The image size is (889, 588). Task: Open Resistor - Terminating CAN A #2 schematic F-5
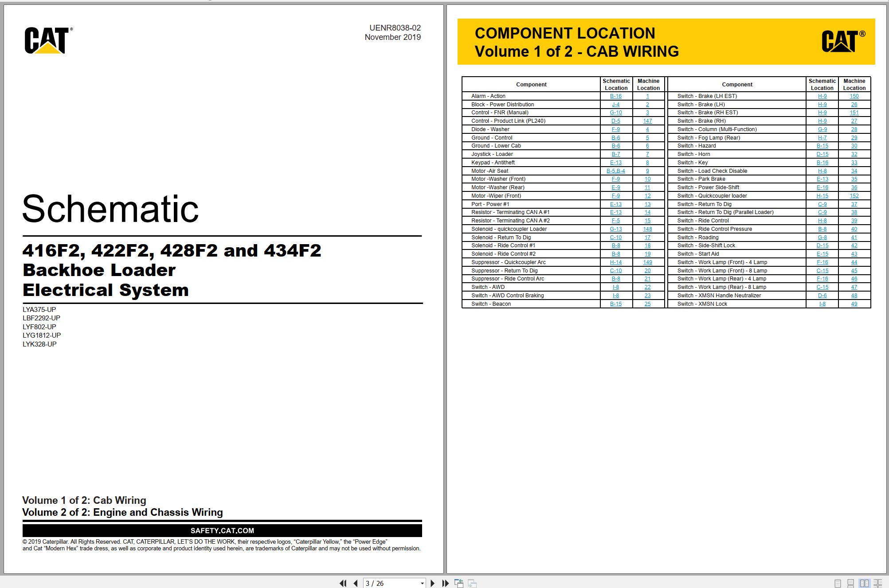(x=615, y=221)
